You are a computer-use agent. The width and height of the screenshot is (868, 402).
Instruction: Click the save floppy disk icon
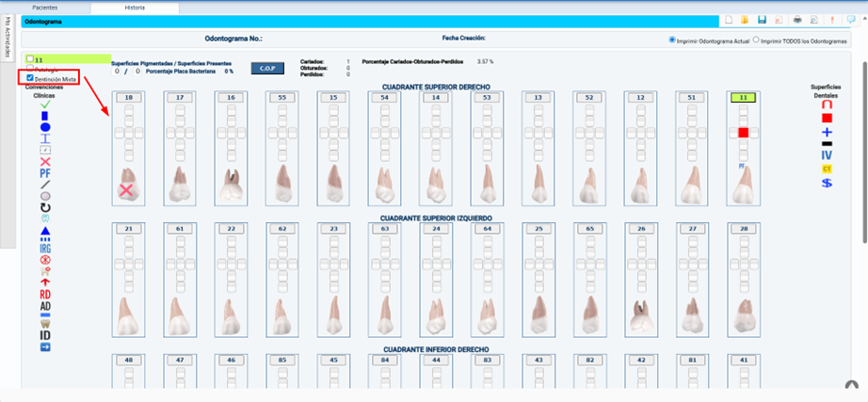tap(762, 20)
